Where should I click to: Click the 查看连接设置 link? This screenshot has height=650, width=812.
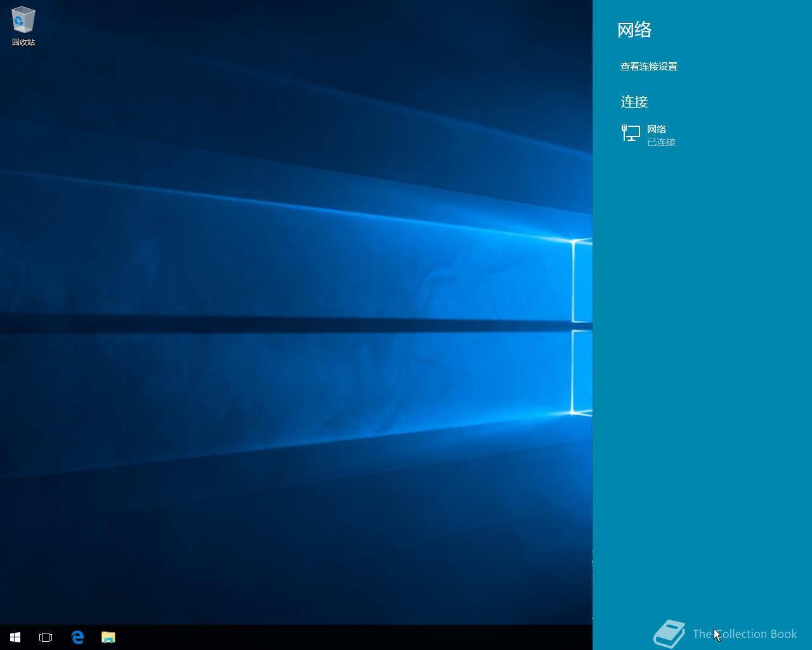coord(648,67)
